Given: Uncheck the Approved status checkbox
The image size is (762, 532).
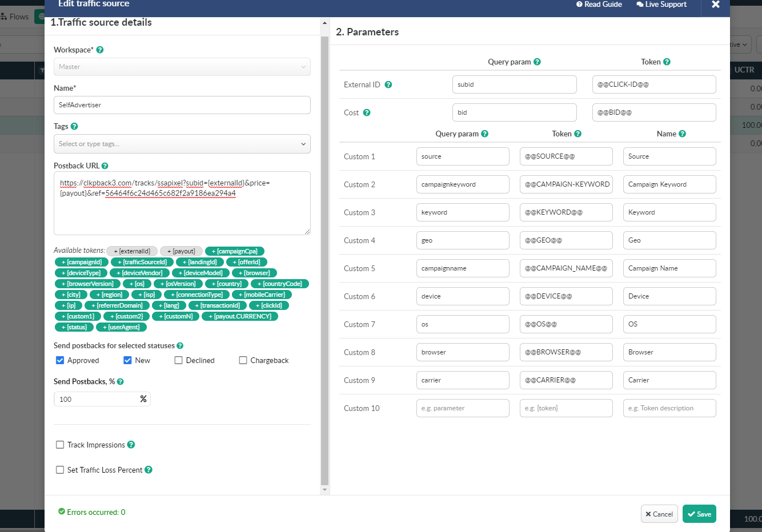Looking at the screenshot, I should click(60, 360).
